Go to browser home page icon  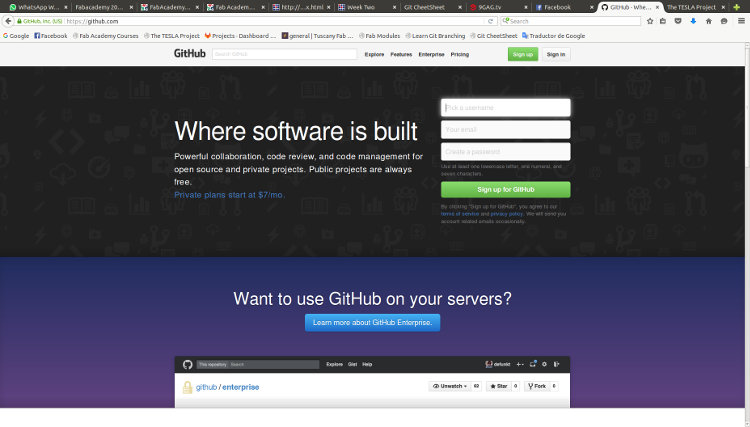point(709,21)
